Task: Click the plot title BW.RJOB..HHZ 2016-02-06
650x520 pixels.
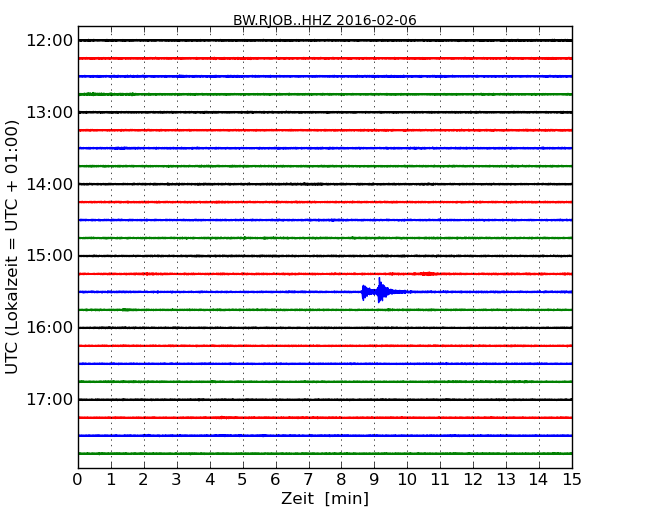Action: (x=325, y=20)
